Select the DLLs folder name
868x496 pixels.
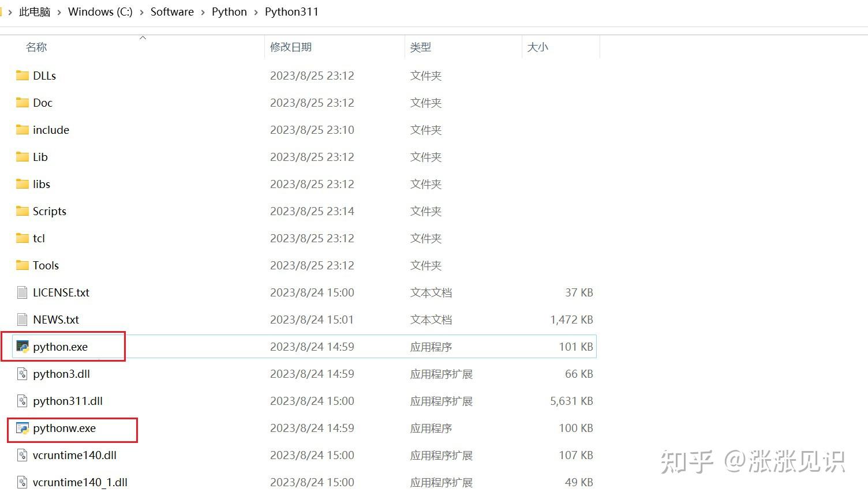pos(44,76)
